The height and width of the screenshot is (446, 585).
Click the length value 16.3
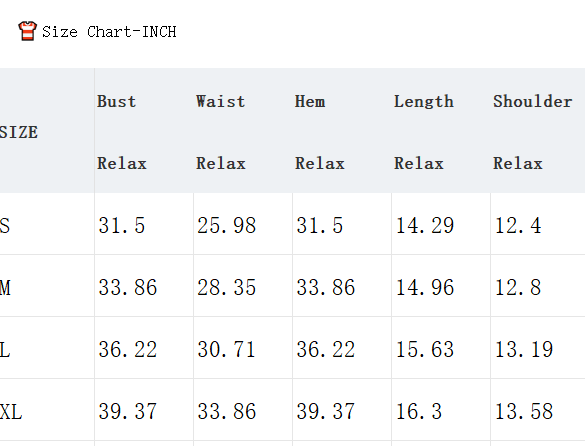coord(419,412)
